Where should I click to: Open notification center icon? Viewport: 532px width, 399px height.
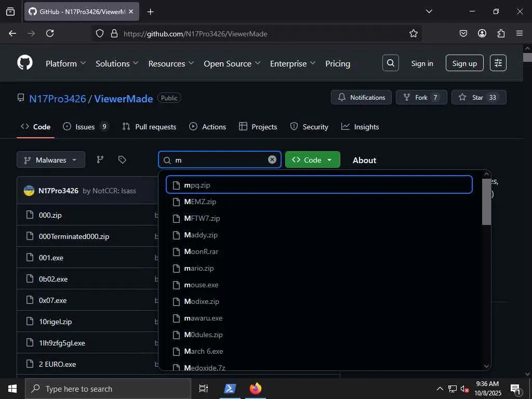(515, 389)
